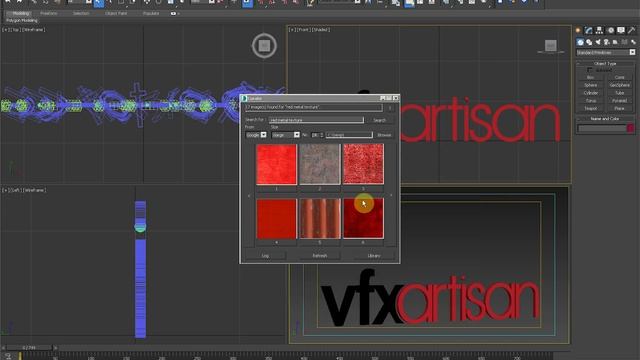Select the Cameras category icon

click(x=607, y=42)
